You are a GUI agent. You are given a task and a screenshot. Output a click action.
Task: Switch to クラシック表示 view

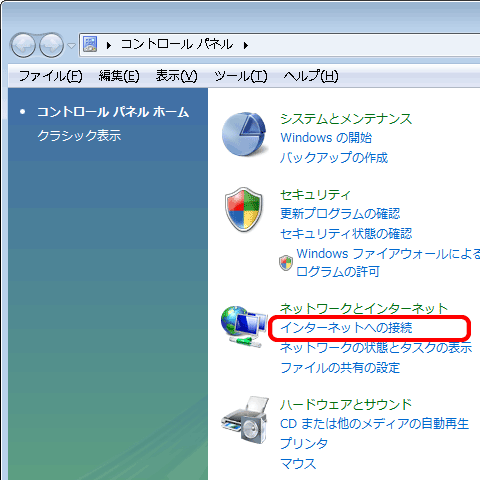click(x=79, y=136)
